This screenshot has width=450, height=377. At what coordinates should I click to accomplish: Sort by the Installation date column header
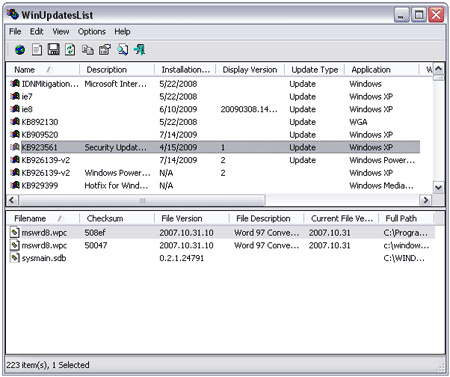click(185, 70)
